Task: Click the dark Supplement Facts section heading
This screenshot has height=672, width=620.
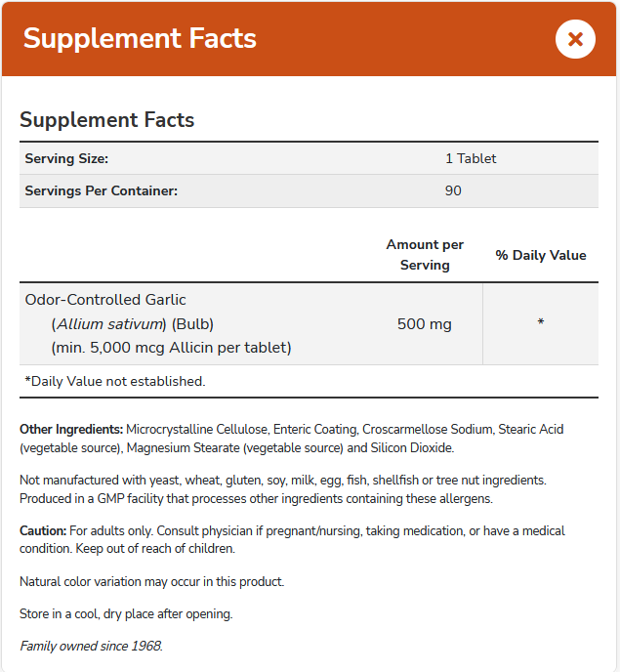Action: 107,120
